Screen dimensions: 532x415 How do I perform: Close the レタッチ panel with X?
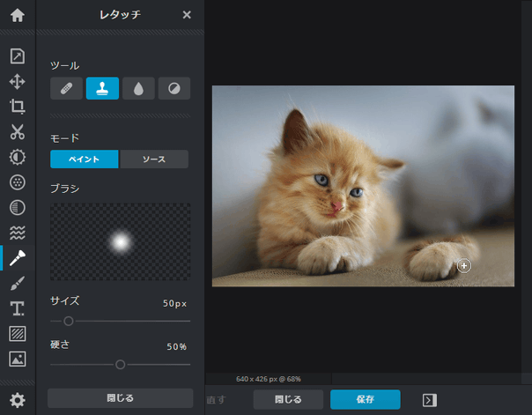187,15
